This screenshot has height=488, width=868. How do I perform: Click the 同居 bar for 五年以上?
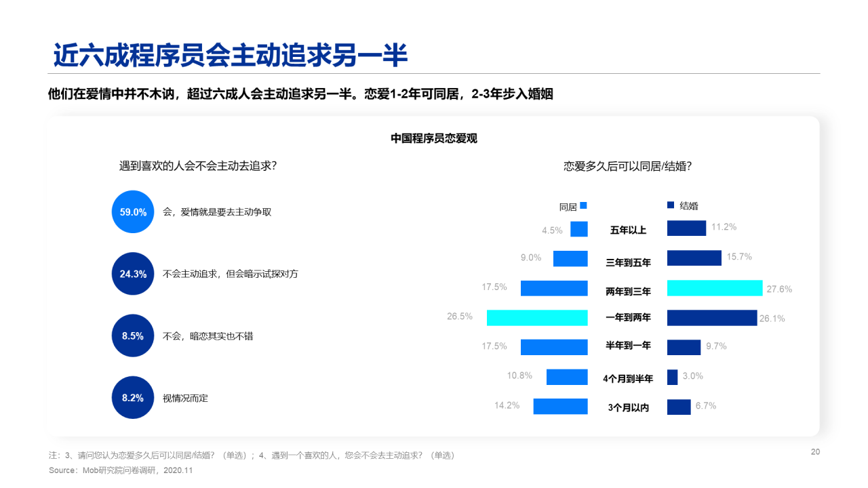click(x=579, y=229)
